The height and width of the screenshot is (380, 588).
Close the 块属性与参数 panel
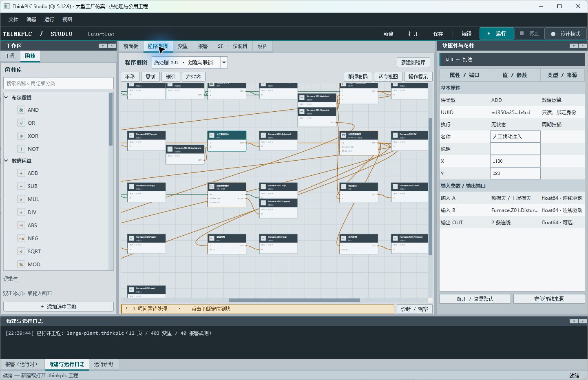pos(582,46)
